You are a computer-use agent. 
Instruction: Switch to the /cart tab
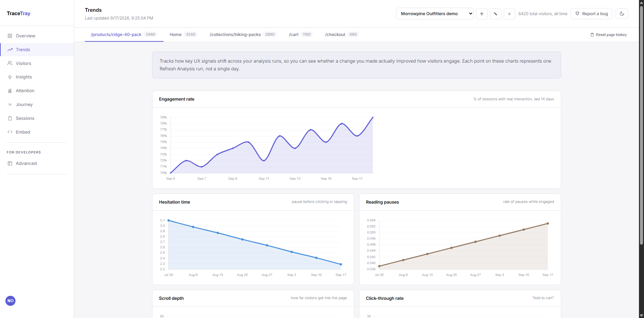(x=301, y=35)
